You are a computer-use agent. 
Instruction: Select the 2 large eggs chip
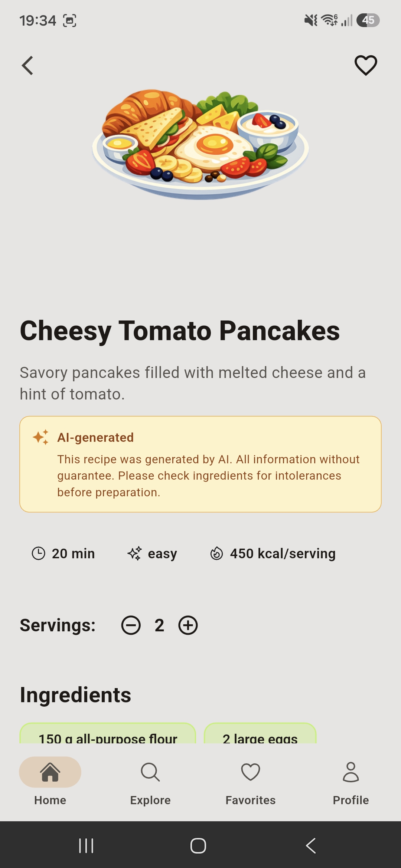260,733
